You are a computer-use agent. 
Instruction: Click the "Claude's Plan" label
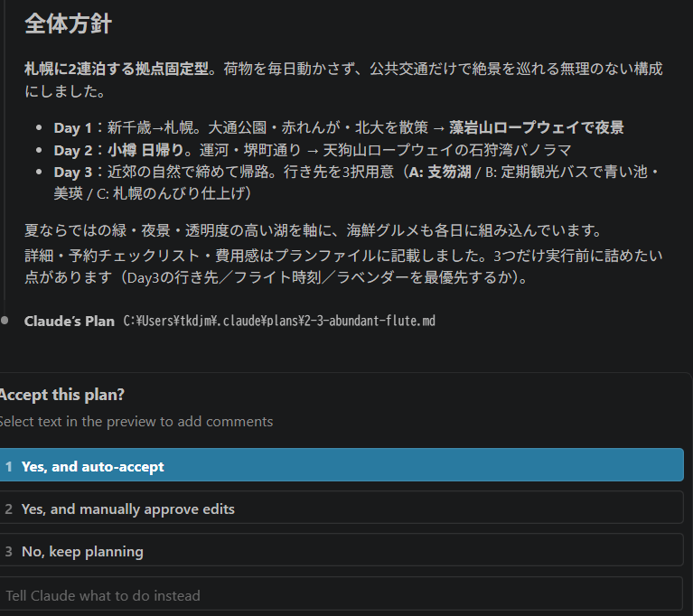pos(70,321)
